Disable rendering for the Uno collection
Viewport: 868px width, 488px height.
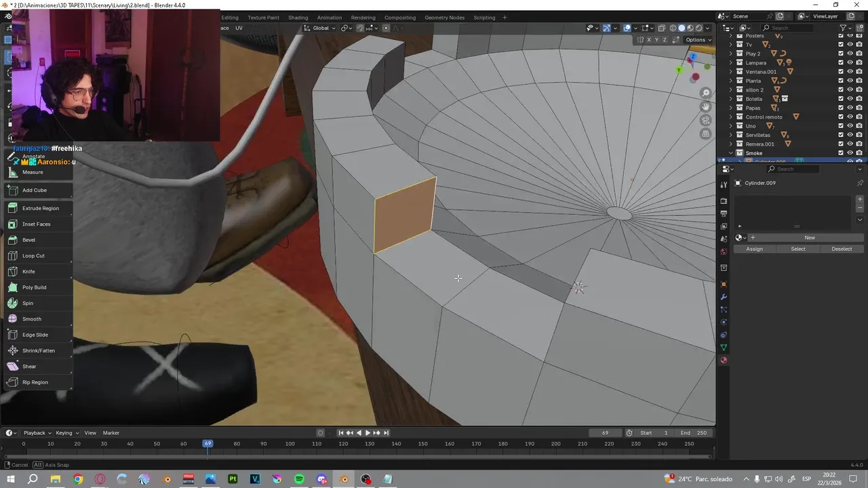(x=859, y=126)
